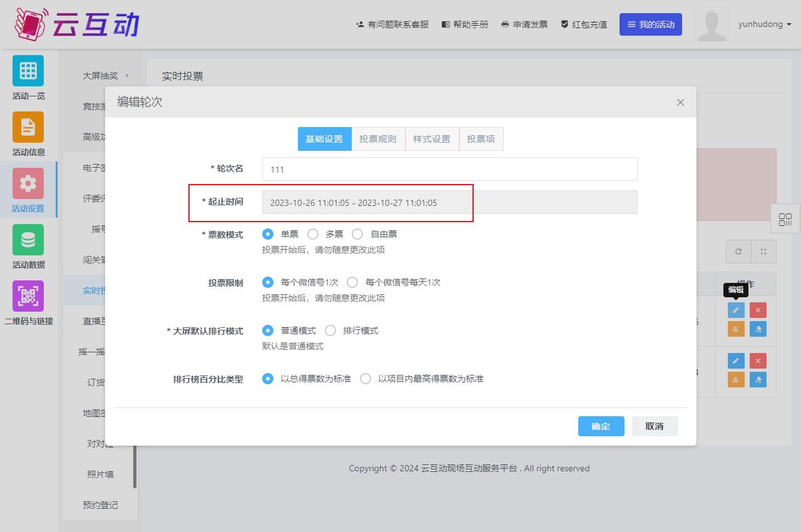Select the 多票 radio option
This screenshot has width=801, height=532.
[x=313, y=234]
